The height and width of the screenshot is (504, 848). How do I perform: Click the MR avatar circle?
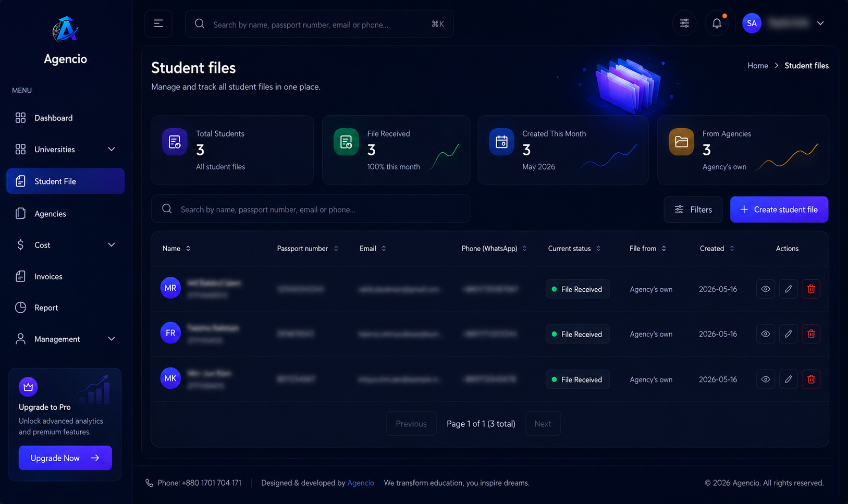[170, 288]
